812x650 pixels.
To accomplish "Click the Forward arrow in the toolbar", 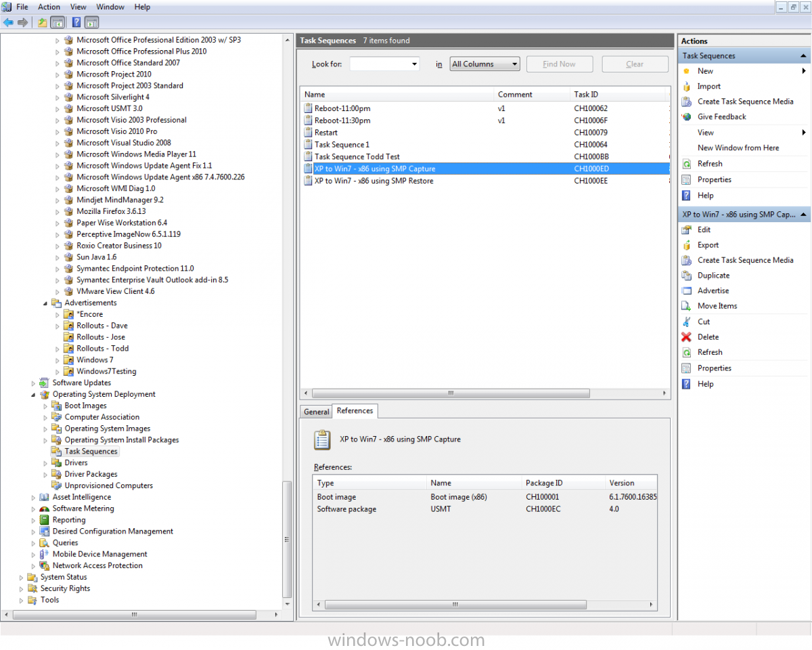I will 23,22.
